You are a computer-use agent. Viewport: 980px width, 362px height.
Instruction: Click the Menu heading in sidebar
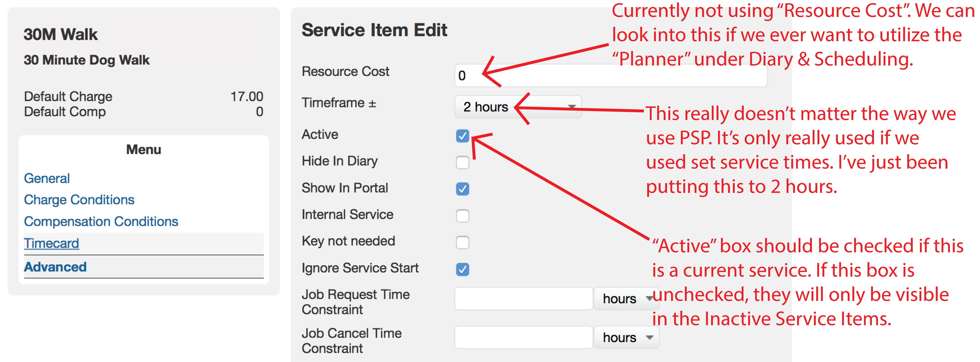pos(144,149)
